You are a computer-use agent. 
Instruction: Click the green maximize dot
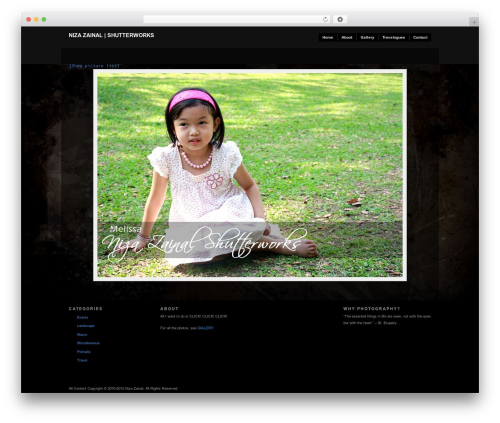click(44, 19)
